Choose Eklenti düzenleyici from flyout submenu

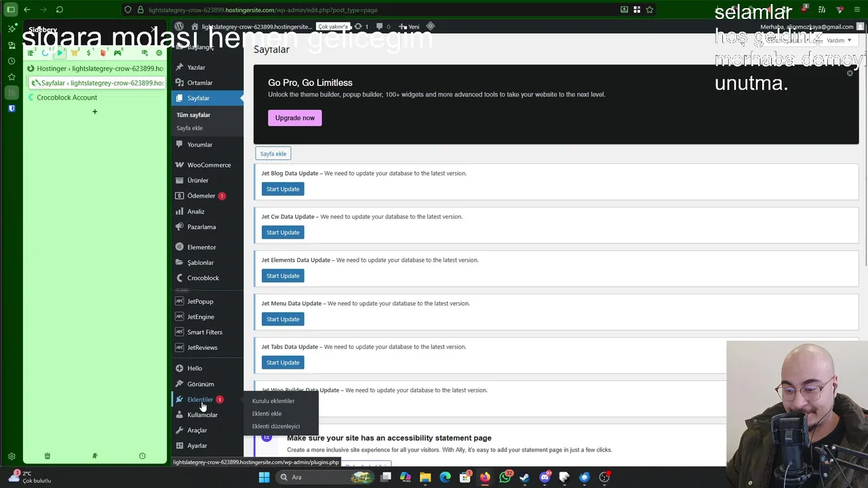click(276, 426)
